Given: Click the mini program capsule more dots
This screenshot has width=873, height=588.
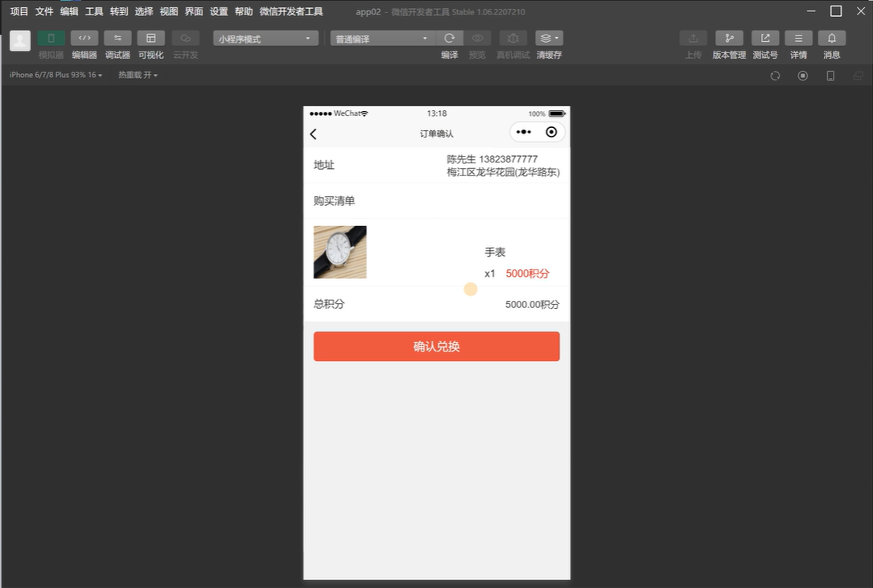Looking at the screenshot, I should [524, 133].
